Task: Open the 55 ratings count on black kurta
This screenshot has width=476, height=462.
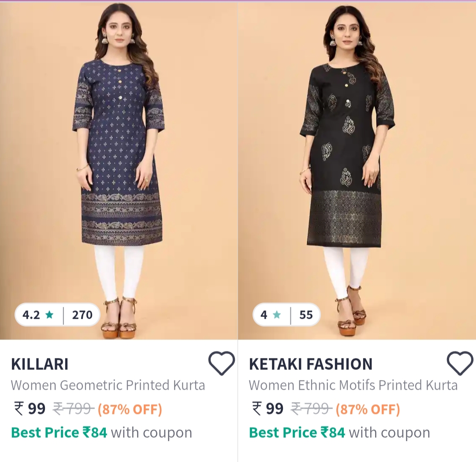Action: (x=306, y=315)
